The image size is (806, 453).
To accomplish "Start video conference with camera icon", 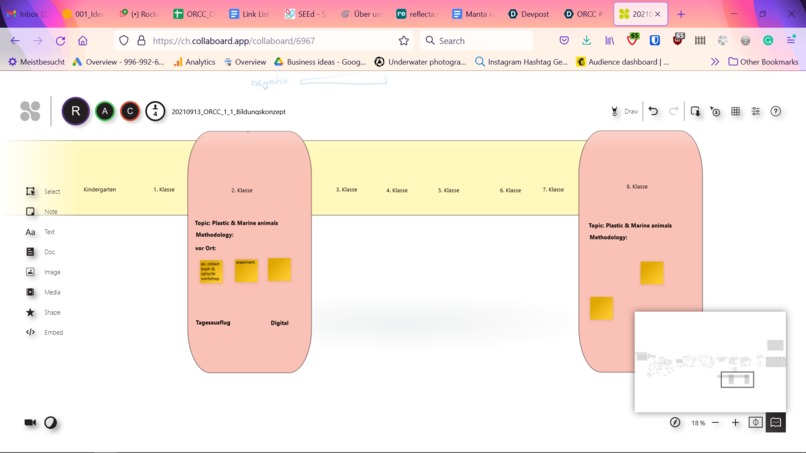I will coord(30,423).
